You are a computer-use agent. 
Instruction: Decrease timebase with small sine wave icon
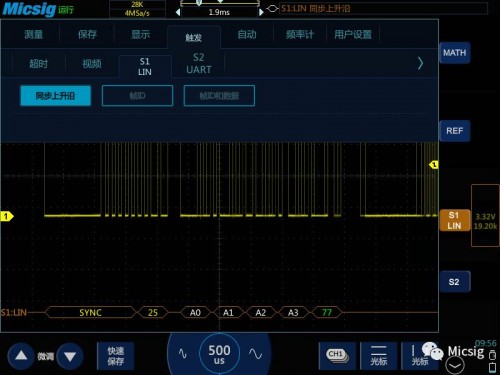(x=183, y=353)
